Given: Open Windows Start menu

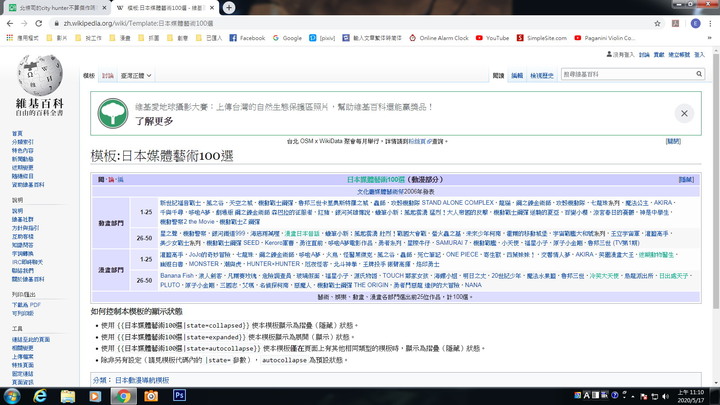Looking at the screenshot, I should [x=12, y=396].
